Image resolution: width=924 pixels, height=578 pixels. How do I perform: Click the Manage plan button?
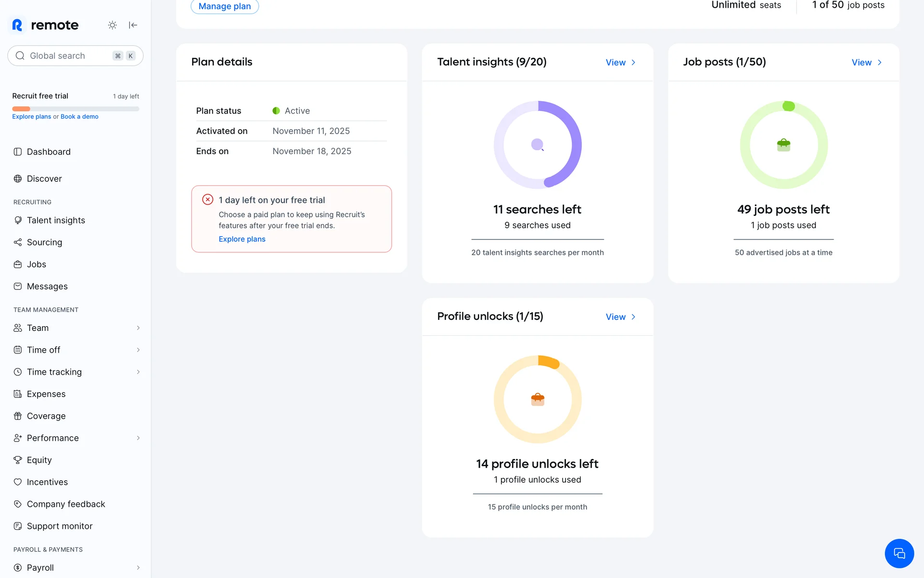(x=225, y=6)
